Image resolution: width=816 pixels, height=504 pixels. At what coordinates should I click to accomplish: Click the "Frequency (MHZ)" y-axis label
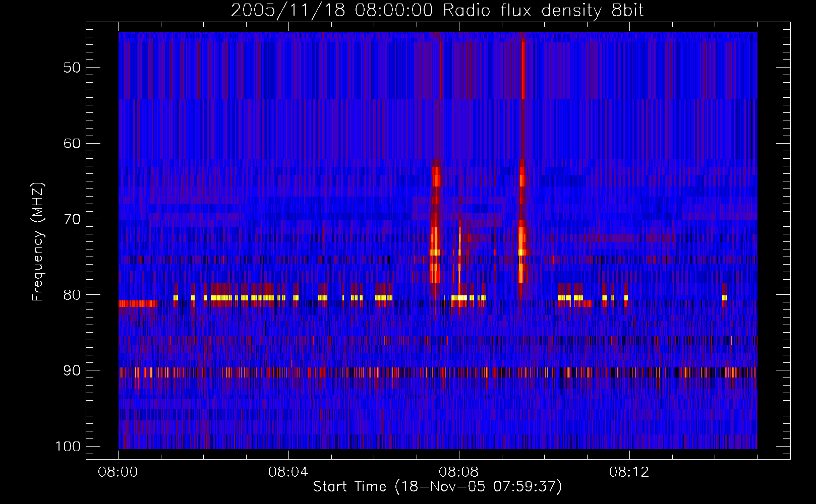(38, 241)
